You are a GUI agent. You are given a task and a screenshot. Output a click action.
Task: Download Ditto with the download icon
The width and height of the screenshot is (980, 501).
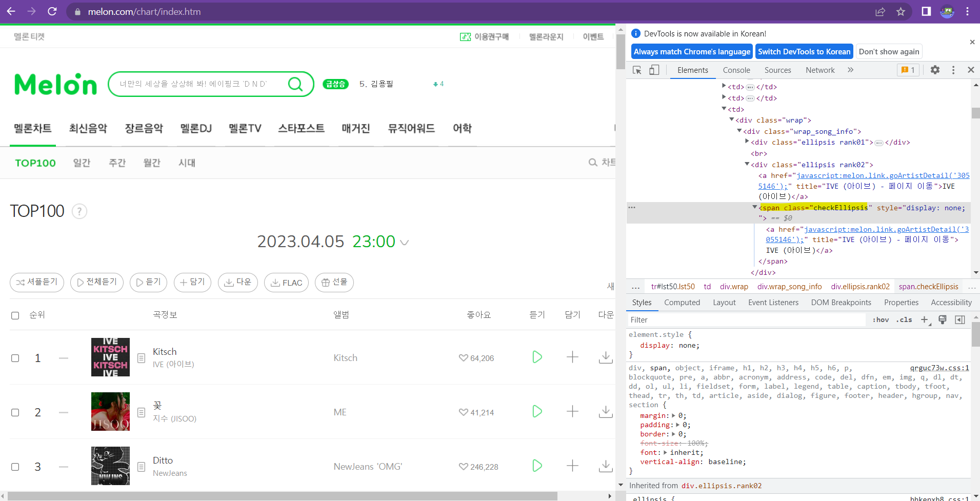click(606, 466)
